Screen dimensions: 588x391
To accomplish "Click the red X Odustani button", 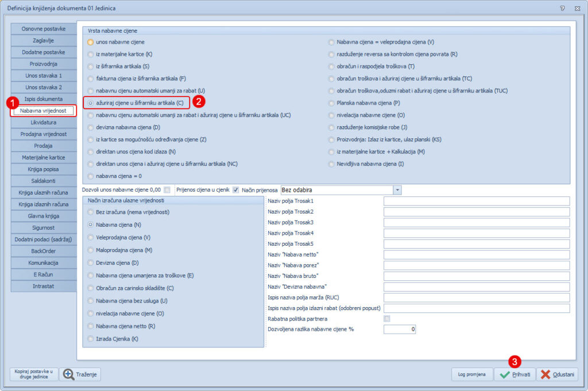I will [x=557, y=374].
